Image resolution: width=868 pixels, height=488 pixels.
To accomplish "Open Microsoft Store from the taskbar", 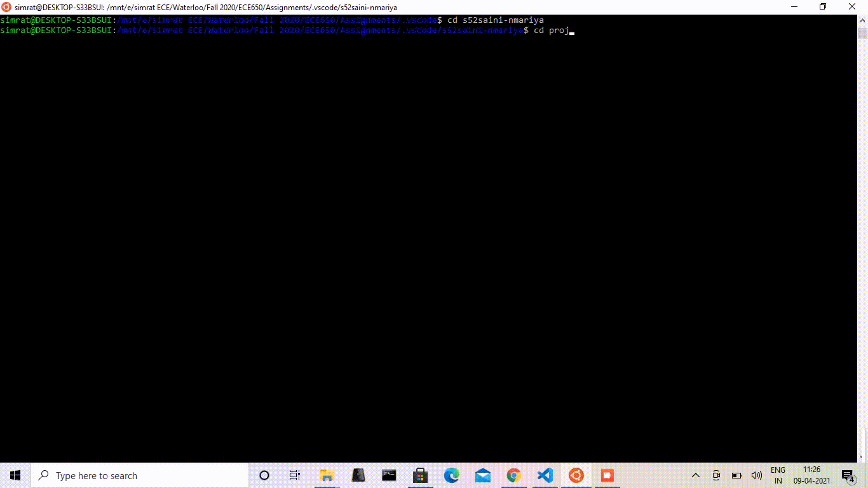I will [x=420, y=475].
